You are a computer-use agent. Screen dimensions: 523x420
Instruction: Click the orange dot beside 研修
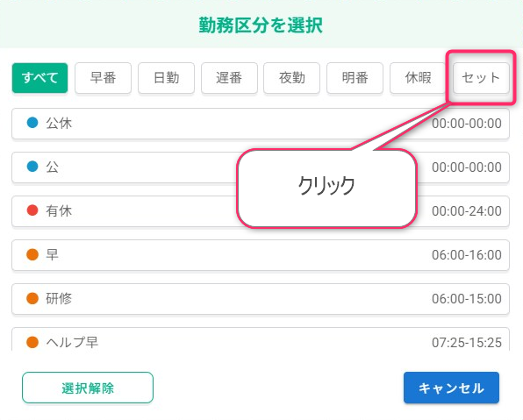click(32, 298)
